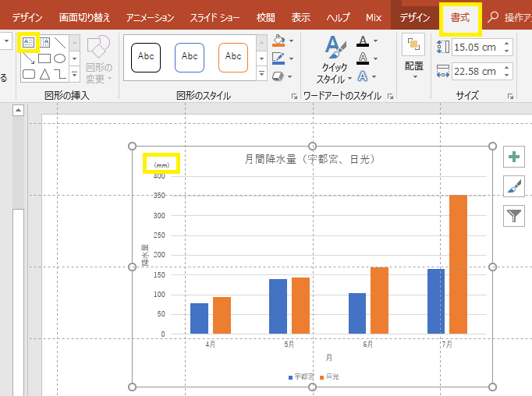Switch to the 書式 (Format) tab
Image resolution: width=532 pixels, height=396 pixels.
460,16
